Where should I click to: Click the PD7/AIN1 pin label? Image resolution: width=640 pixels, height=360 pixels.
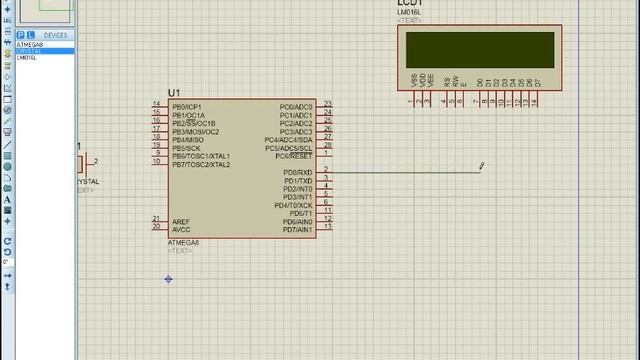298,230
